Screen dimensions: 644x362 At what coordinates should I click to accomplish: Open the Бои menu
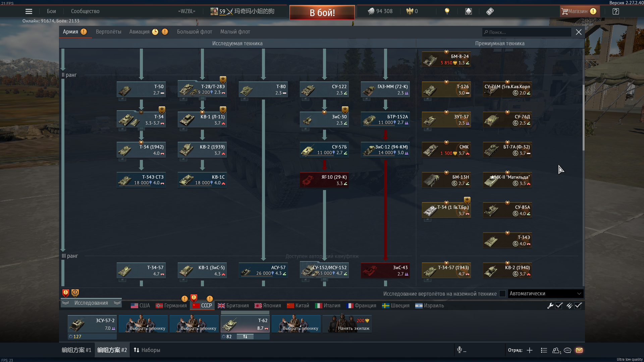click(51, 11)
